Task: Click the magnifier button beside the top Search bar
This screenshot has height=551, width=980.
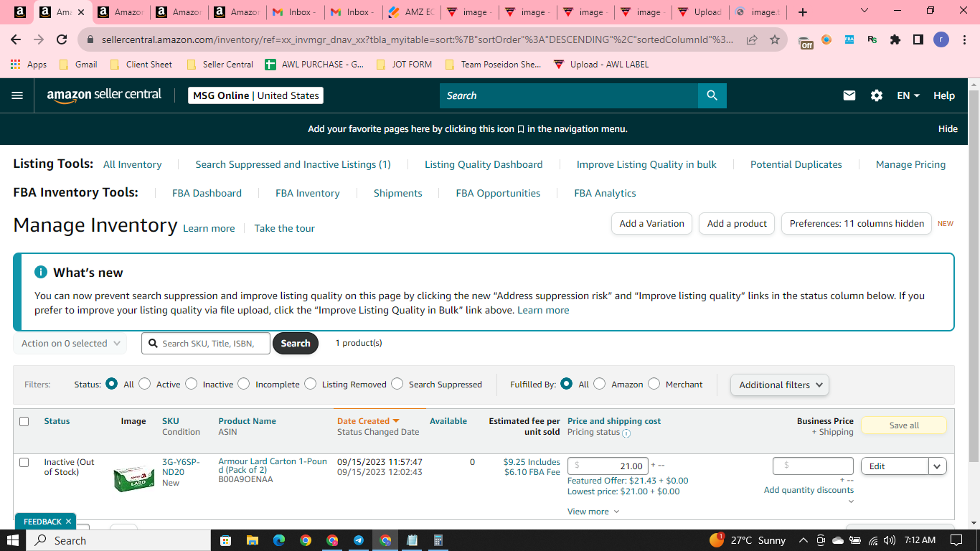Action: [712, 95]
